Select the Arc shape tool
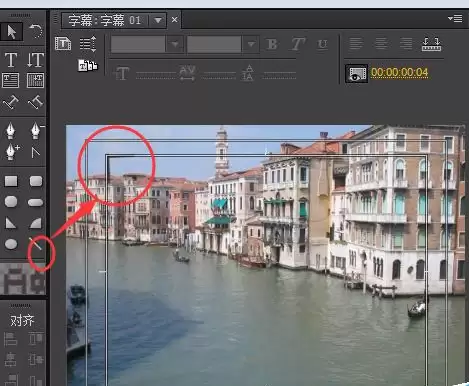This screenshot has height=386, width=469. (x=36, y=223)
